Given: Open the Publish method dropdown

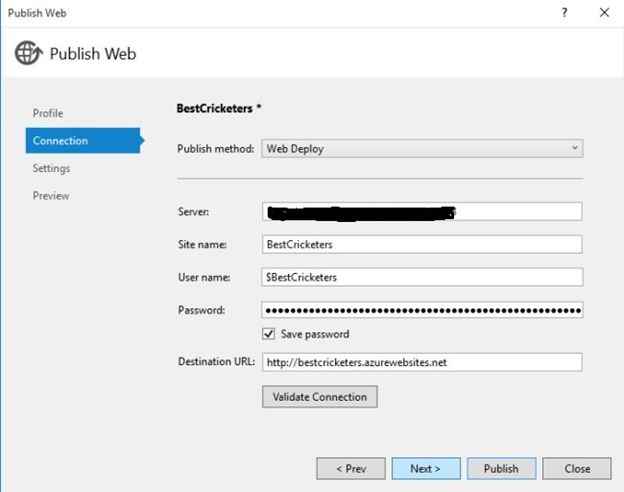Looking at the screenshot, I should click(x=422, y=148).
